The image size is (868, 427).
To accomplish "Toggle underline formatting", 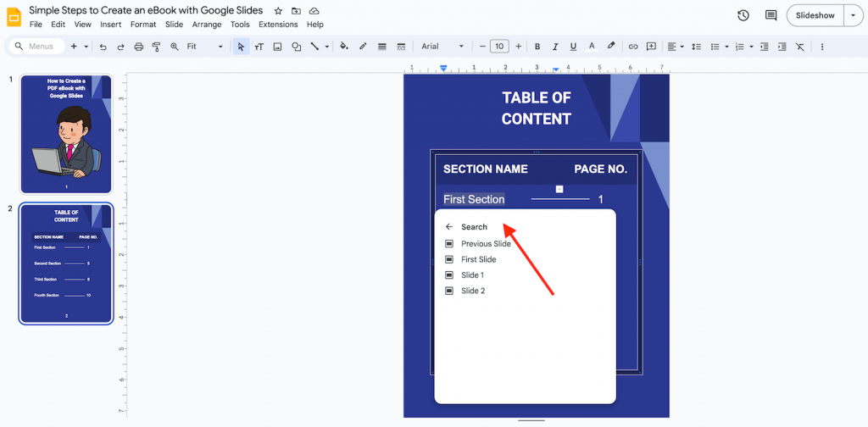I will (573, 47).
